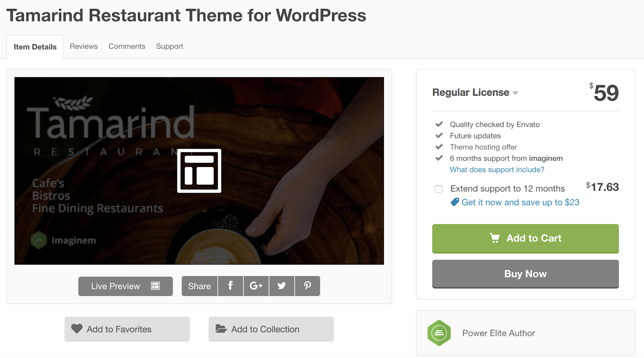Share via Google Plus icon
The width and height of the screenshot is (644, 358).
(x=256, y=286)
